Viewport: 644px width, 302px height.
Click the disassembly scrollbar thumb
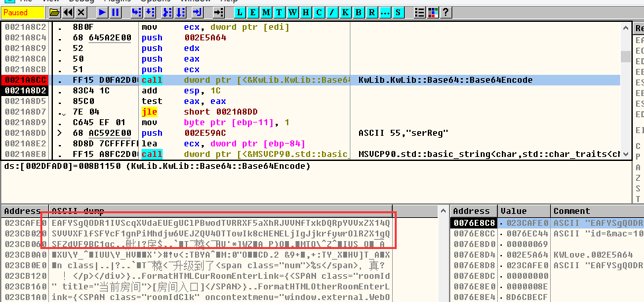pyautogui.click(x=625, y=56)
